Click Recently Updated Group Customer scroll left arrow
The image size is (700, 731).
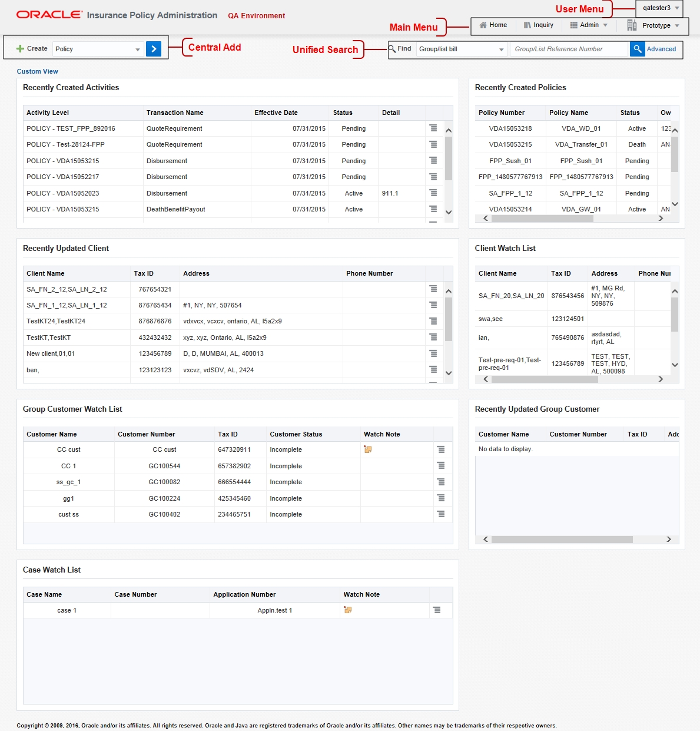pyautogui.click(x=486, y=540)
